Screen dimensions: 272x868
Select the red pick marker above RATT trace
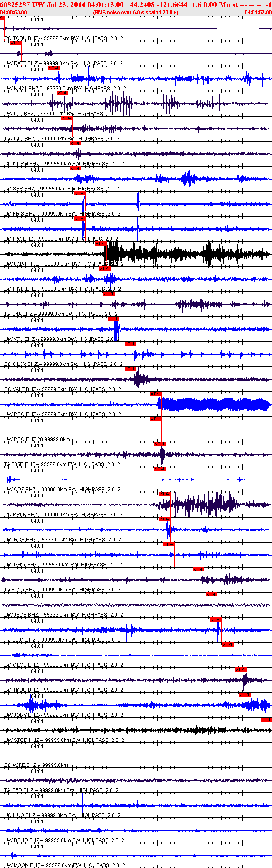click(x=15, y=43)
